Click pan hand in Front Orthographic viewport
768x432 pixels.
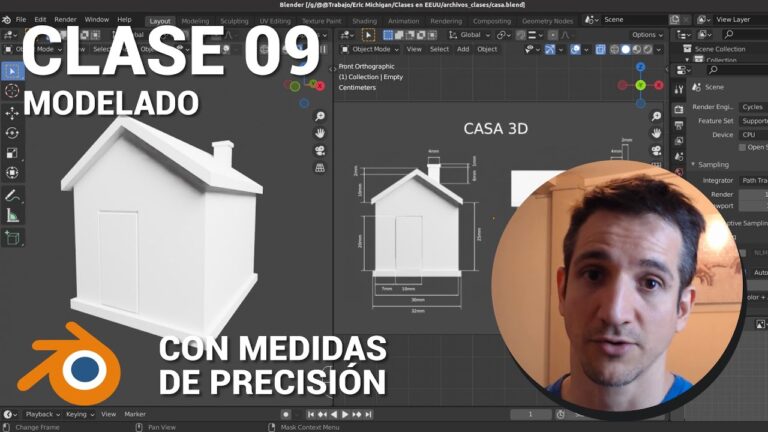point(656,133)
